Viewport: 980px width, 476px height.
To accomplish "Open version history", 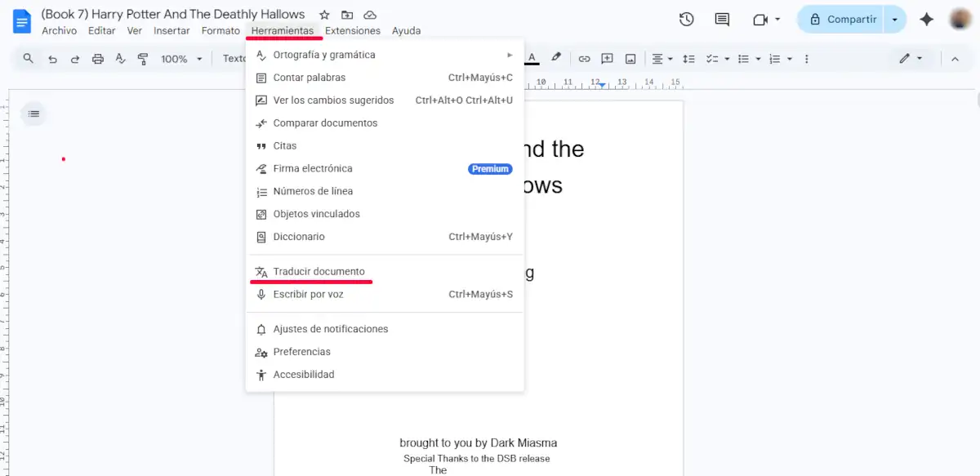I will tap(686, 18).
